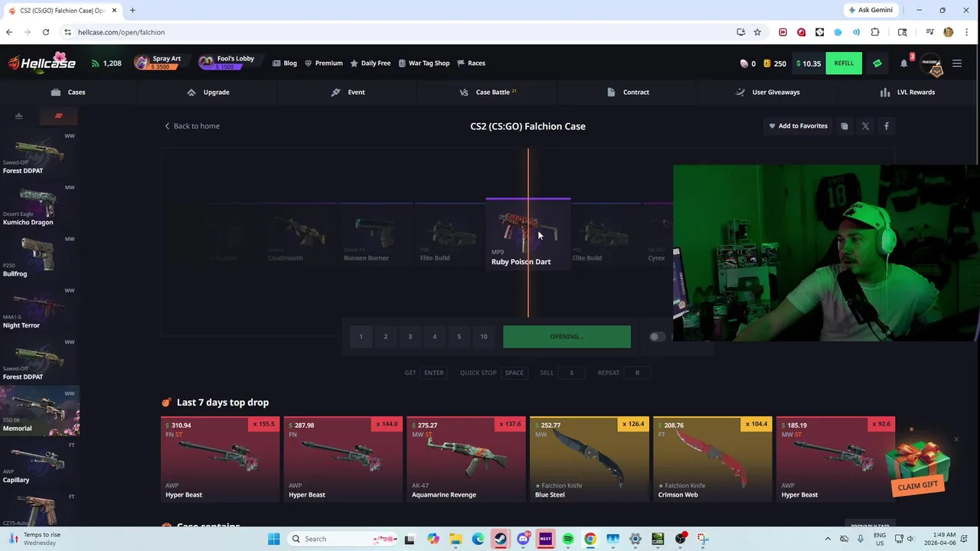The width and height of the screenshot is (980, 551).
Task: Open the notifications bell icon
Action: click(x=904, y=64)
